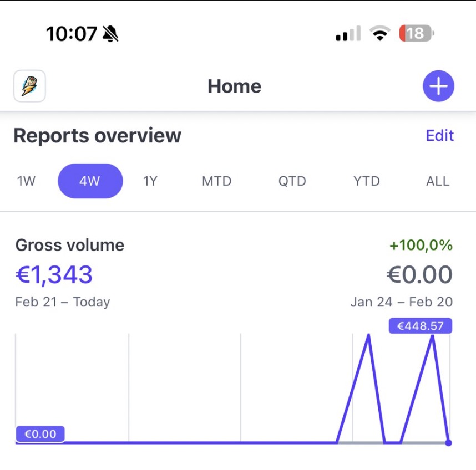
Task: Tap the silent mode bell icon
Action: pyautogui.click(x=110, y=34)
